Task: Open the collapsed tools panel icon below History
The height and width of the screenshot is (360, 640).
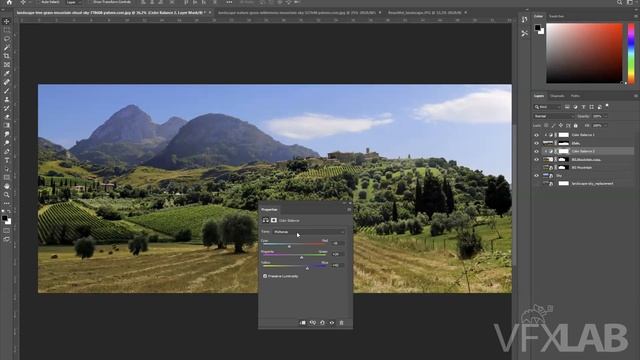Action: point(524,33)
